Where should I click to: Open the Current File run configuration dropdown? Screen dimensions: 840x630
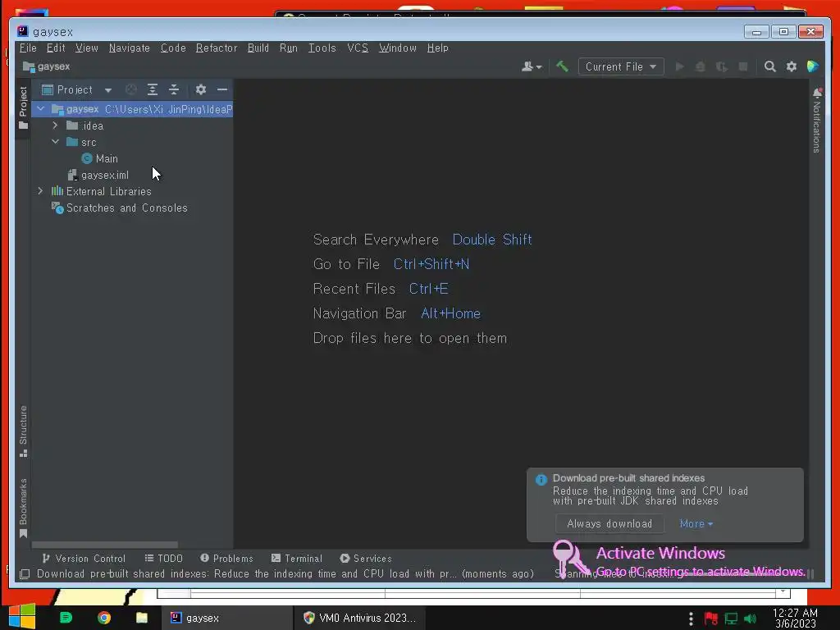(x=621, y=66)
